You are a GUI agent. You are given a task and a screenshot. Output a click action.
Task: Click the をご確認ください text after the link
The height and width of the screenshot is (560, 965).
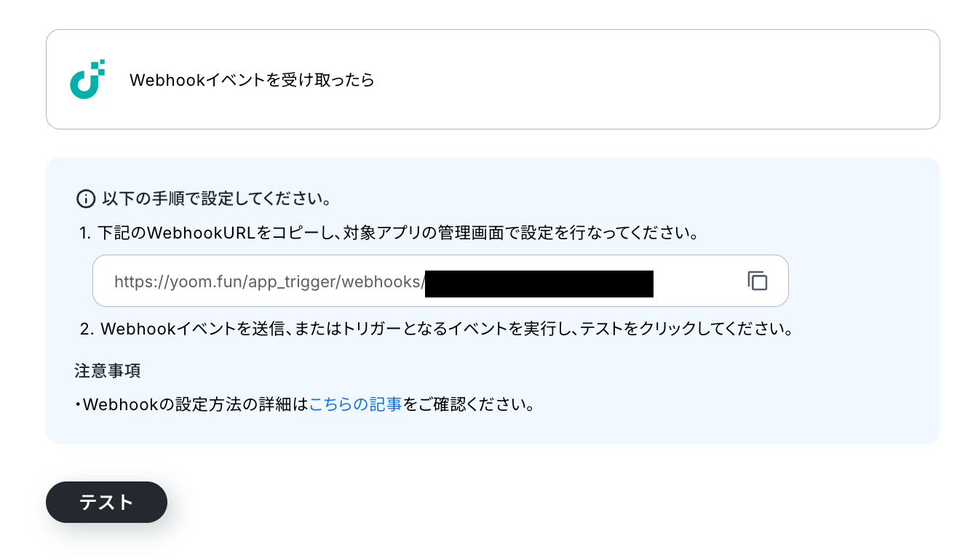click(x=469, y=404)
